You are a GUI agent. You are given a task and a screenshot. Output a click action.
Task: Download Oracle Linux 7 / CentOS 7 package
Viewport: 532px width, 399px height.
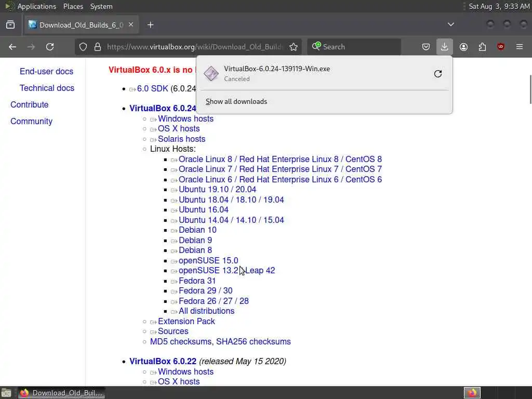click(x=280, y=169)
